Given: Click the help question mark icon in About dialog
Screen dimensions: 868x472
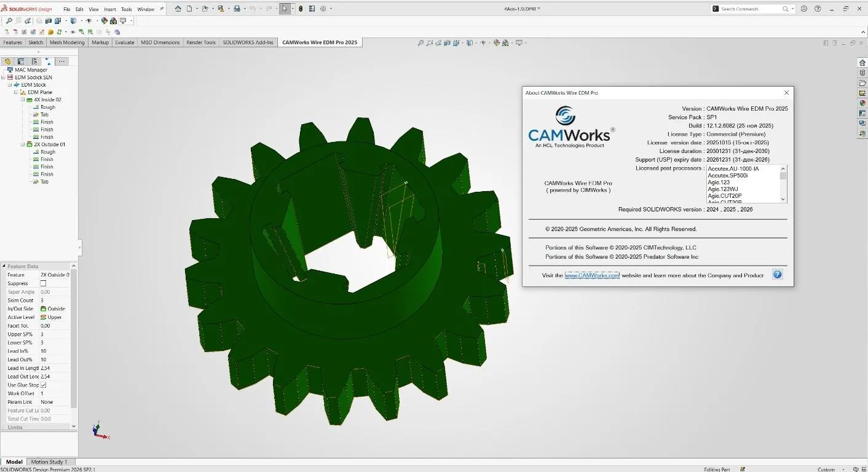Looking at the screenshot, I should 778,275.
